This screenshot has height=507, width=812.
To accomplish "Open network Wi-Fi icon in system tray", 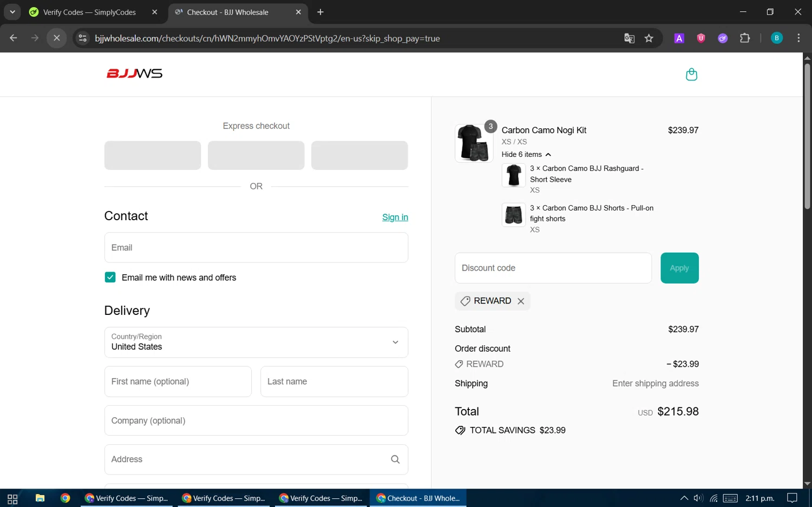I will pyautogui.click(x=713, y=498).
